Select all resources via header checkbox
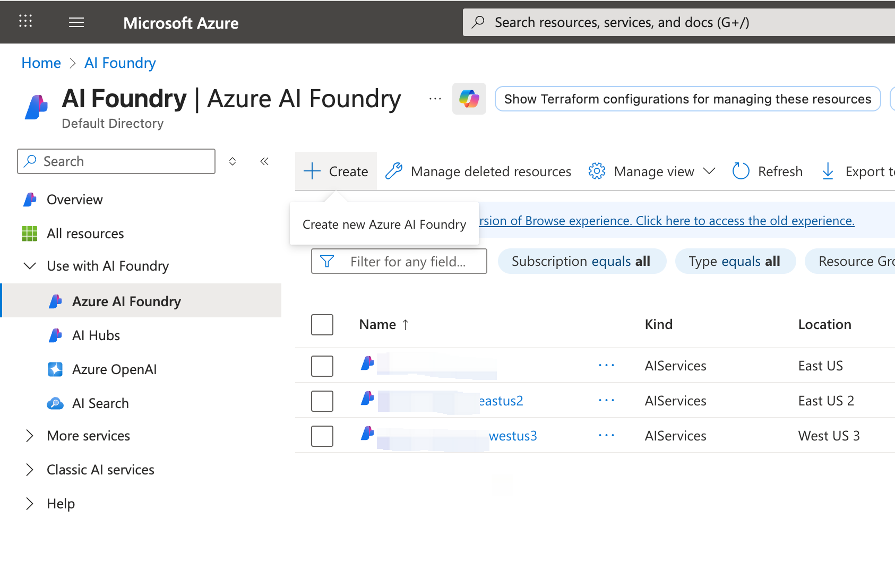The height and width of the screenshot is (588, 895). coord(322,324)
